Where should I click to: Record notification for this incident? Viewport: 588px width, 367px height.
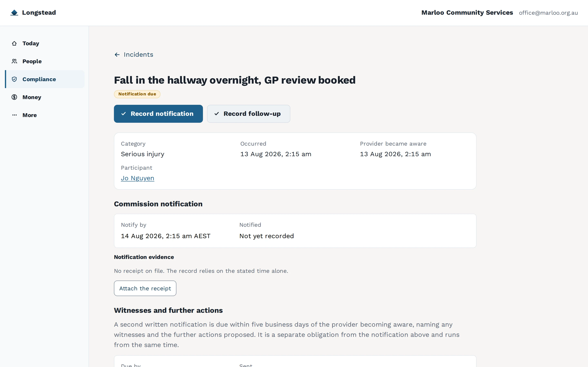[158, 114]
